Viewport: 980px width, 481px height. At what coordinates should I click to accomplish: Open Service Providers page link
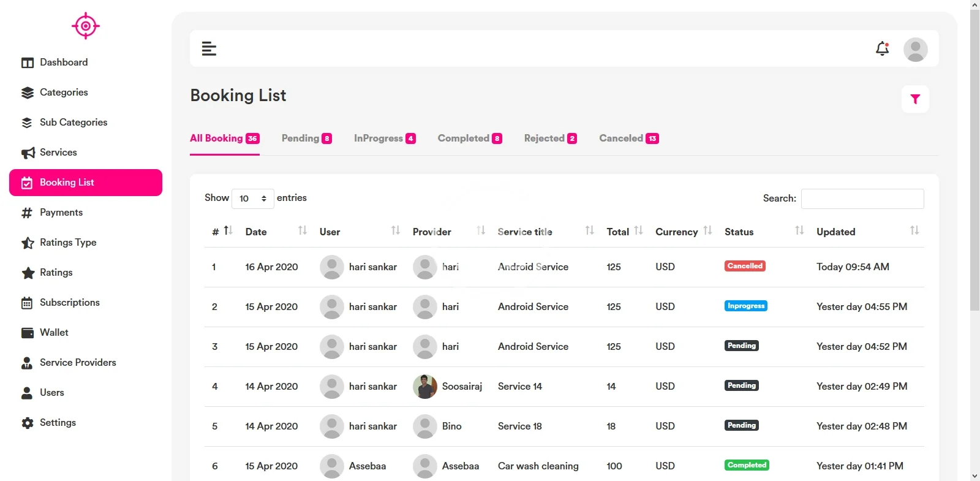click(68, 363)
